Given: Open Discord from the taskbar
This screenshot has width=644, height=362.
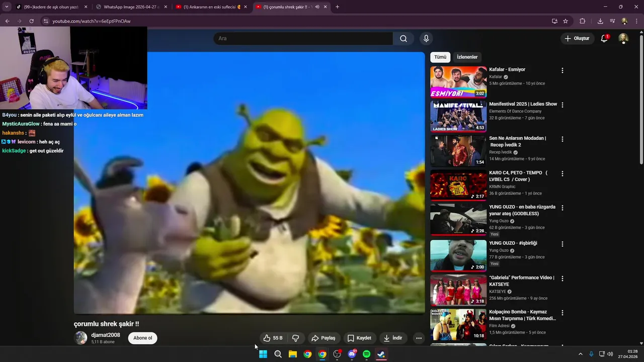Looking at the screenshot, I should [352, 354].
